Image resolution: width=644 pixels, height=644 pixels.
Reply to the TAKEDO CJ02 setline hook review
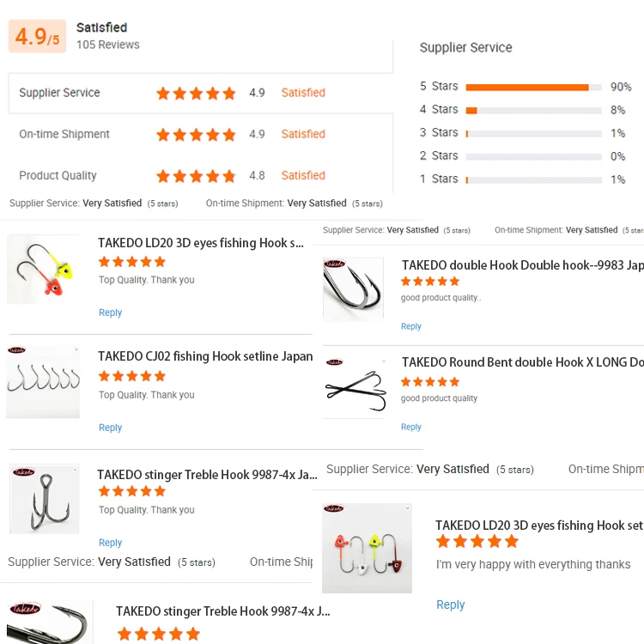point(110,428)
